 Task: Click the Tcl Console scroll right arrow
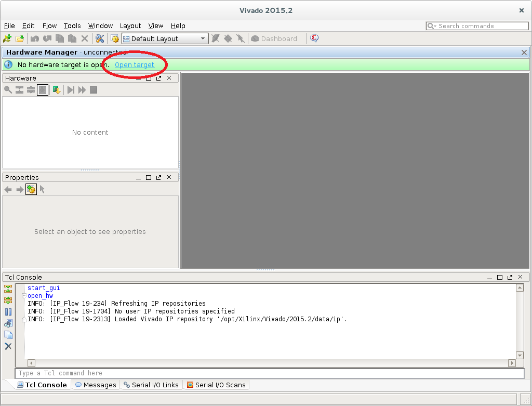[512, 363]
